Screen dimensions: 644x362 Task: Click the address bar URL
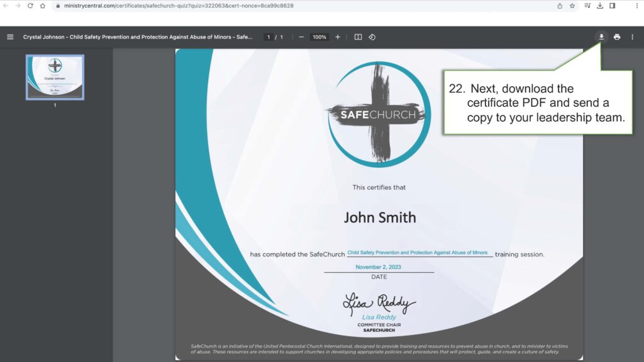click(179, 6)
